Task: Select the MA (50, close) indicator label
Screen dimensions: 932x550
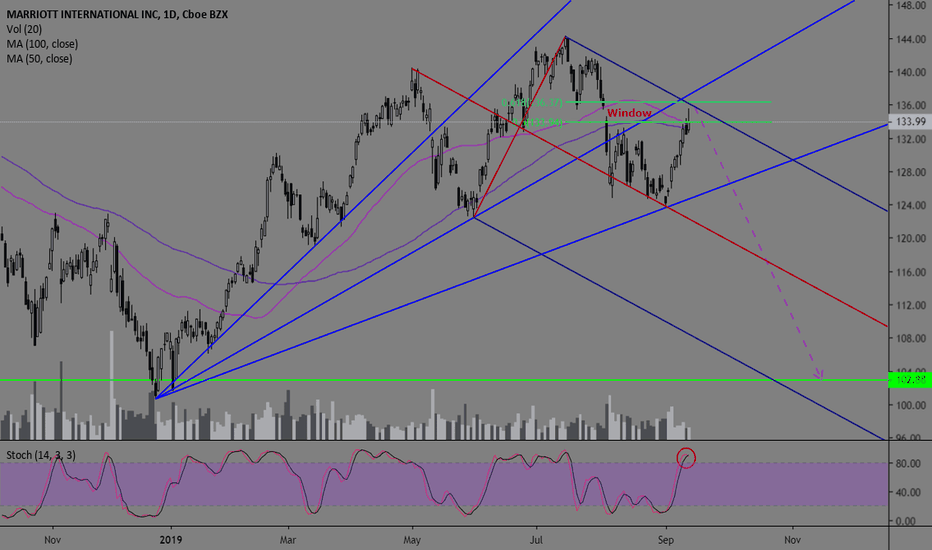Action: tap(39, 59)
